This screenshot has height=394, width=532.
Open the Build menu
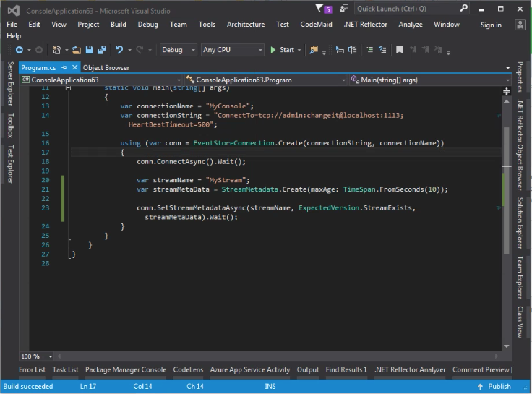(119, 25)
